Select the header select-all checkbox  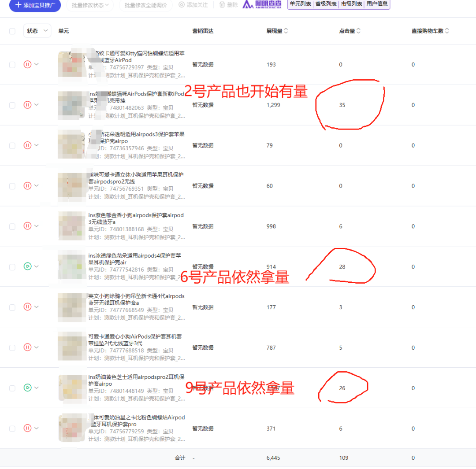12,31
